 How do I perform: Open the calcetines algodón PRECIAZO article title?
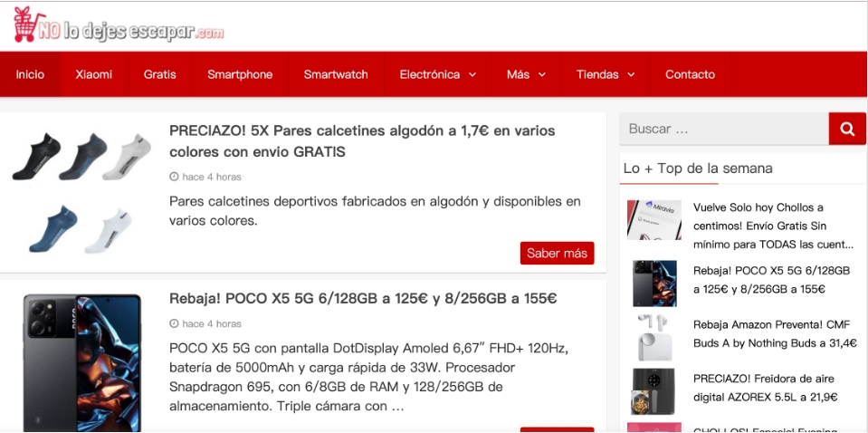[362, 141]
